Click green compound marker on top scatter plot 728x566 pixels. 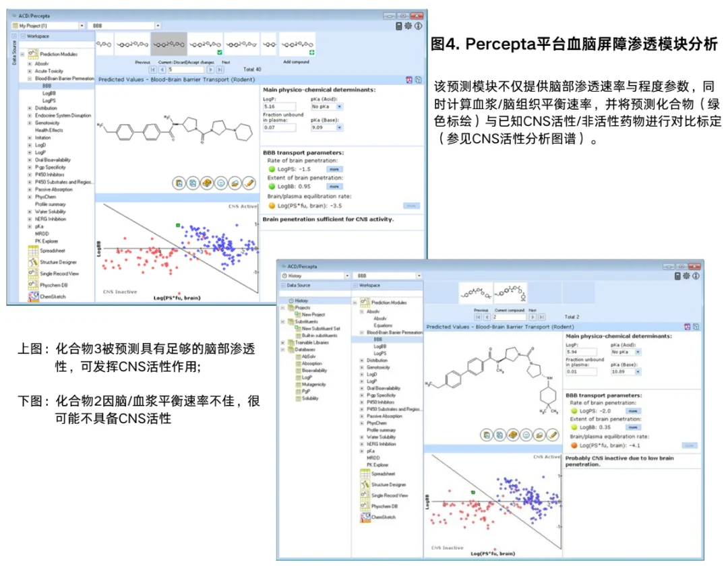(178, 226)
